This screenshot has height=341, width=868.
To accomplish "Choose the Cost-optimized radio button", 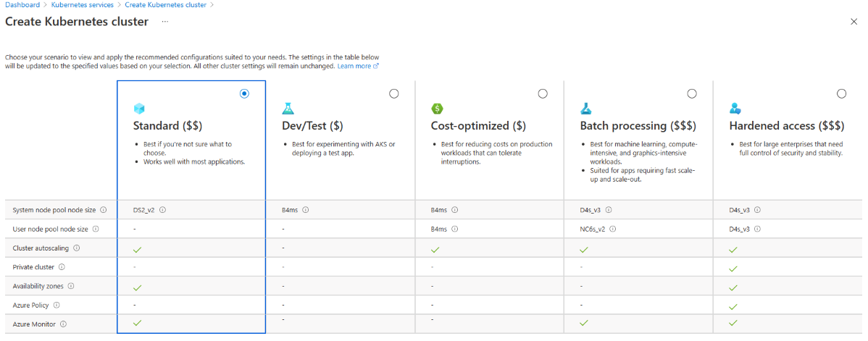I will point(543,93).
